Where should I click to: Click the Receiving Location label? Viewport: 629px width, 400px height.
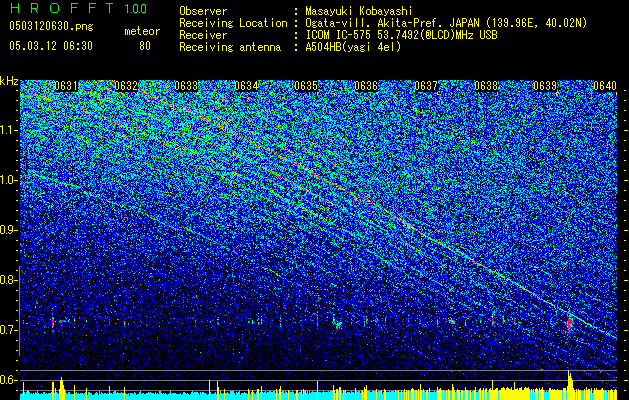click(233, 23)
